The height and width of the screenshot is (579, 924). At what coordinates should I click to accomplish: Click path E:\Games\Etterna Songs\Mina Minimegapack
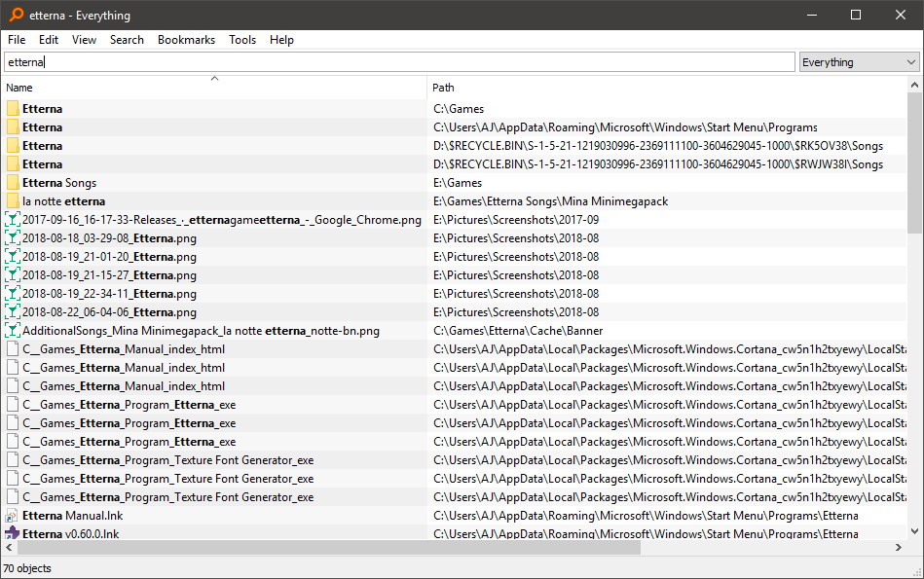(x=551, y=200)
